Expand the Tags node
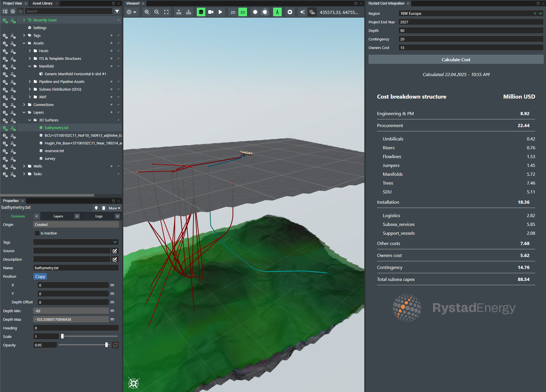 tap(24, 35)
